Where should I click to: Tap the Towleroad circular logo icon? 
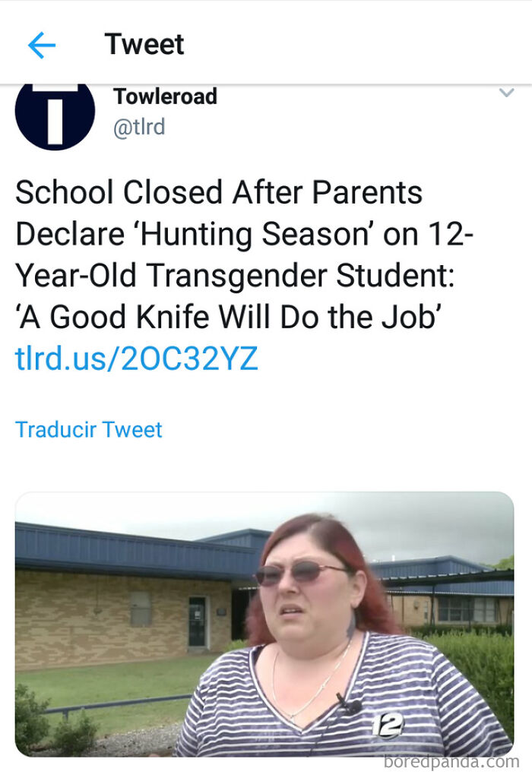(x=54, y=115)
